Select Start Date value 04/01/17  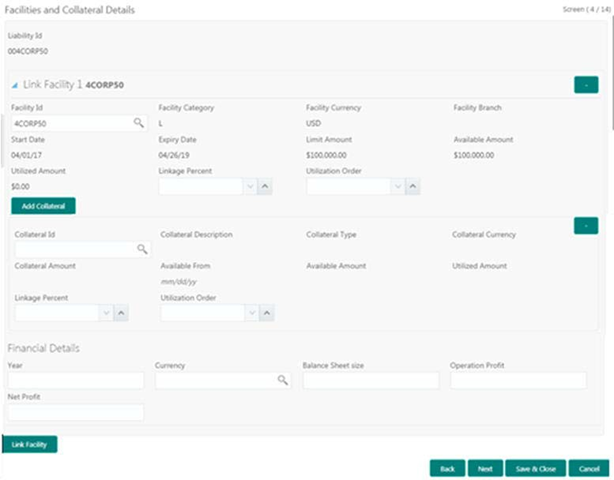click(26, 155)
